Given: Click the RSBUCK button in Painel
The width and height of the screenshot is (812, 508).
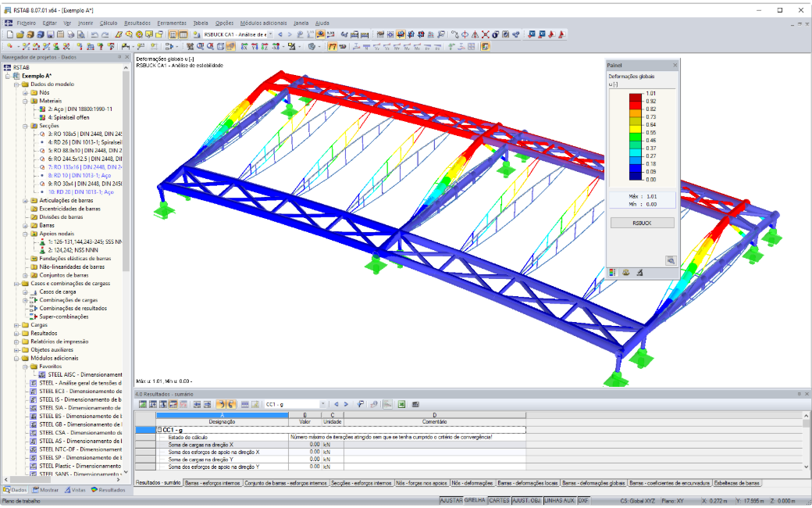Looking at the screenshot, I should (642, 223).
